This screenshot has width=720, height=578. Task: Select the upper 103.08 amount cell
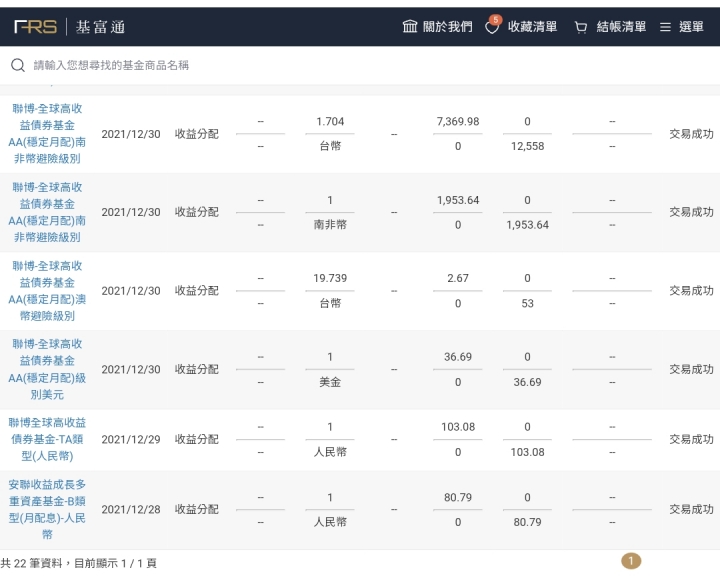(x=458, y=426)
